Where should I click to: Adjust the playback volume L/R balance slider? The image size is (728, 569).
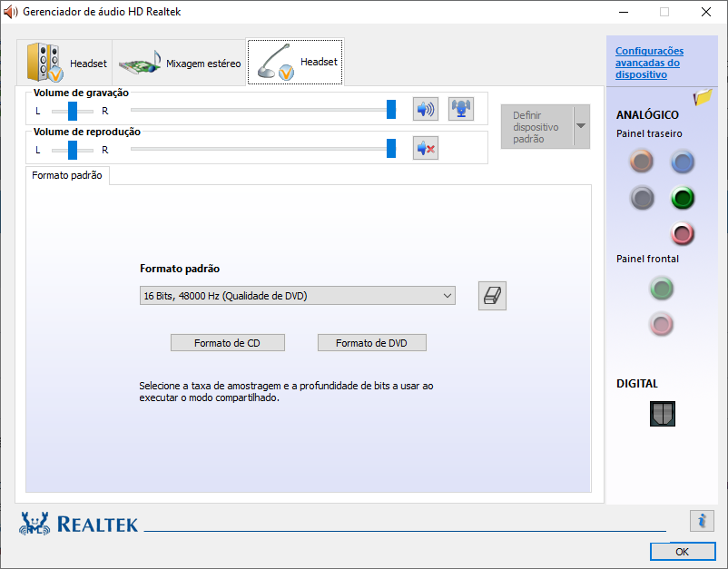(x=73, y=150)
